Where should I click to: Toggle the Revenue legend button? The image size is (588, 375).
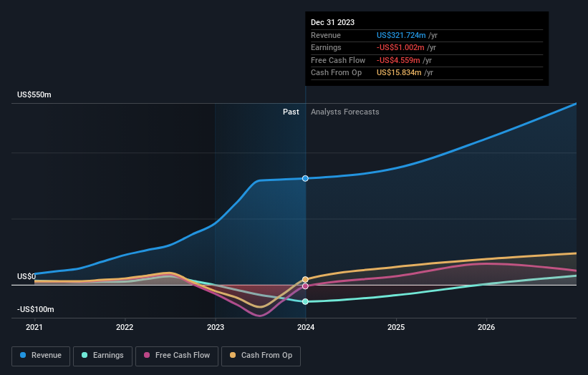41,356
